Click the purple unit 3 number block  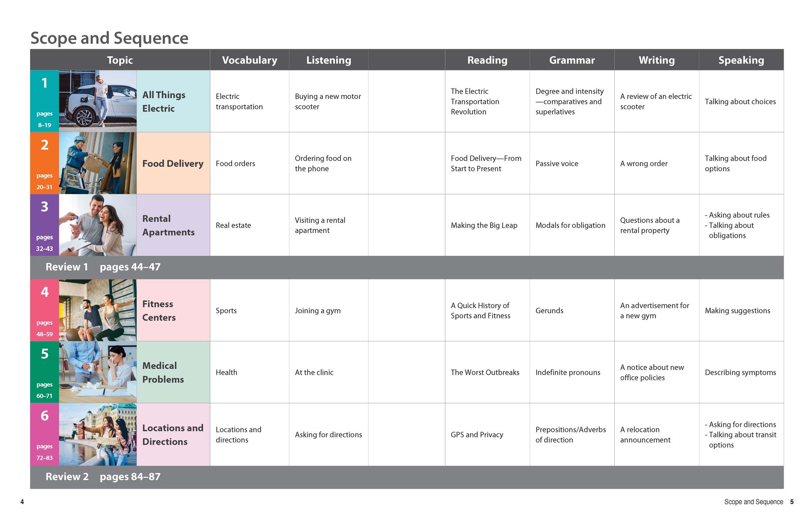[44, 225]
